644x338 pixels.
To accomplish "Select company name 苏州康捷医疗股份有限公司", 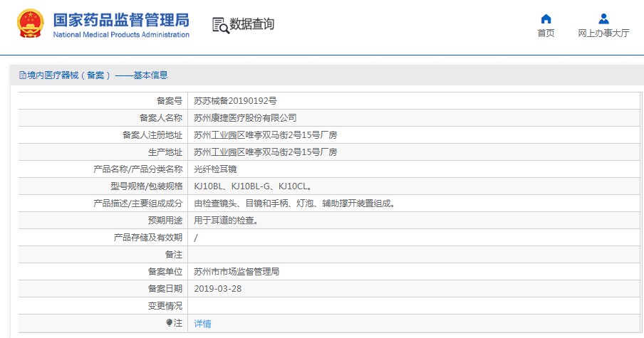I will click(245, 118).
